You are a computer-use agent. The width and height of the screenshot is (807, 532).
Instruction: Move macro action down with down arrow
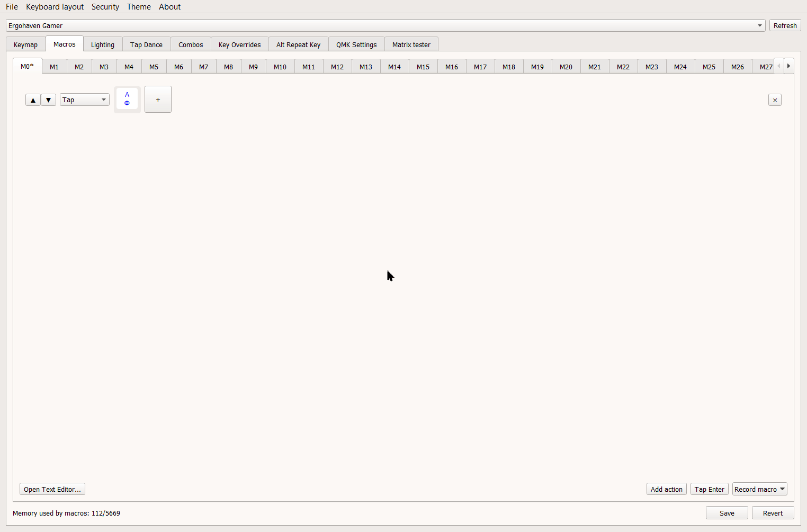click(x=48, y=100)
